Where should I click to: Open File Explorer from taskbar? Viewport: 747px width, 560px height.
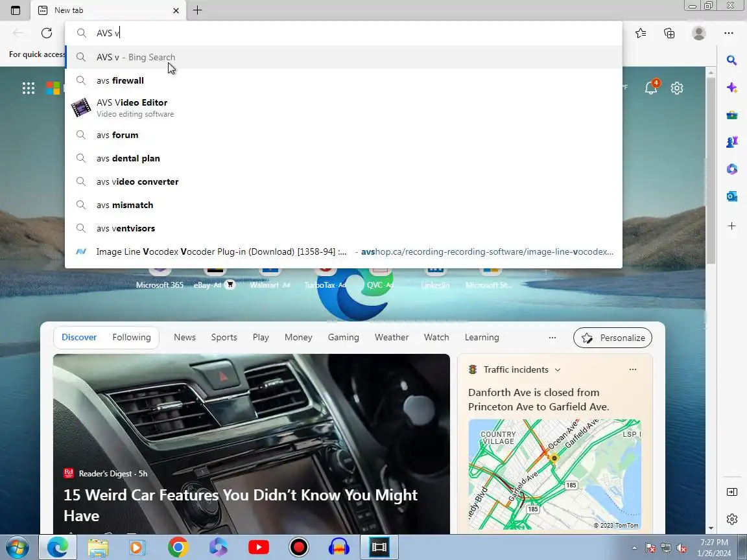coord(98,548)
